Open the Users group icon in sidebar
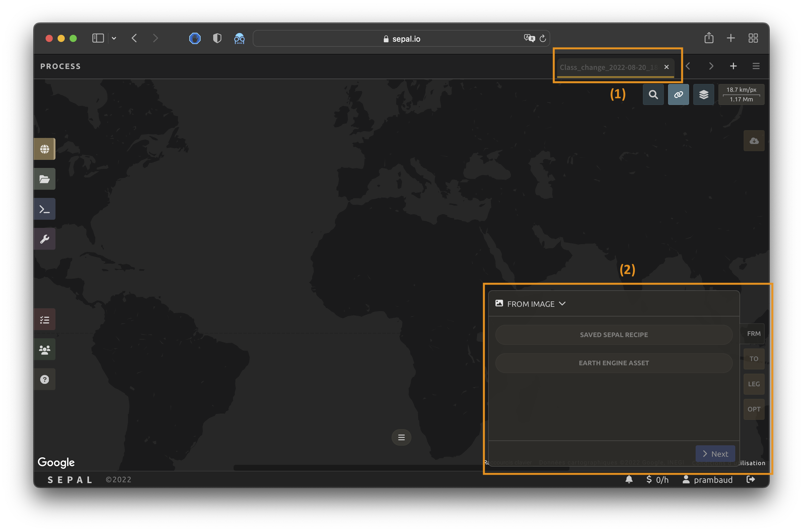Image resolution: width=803 pixels, height=532 pixels. pos(44,349)
